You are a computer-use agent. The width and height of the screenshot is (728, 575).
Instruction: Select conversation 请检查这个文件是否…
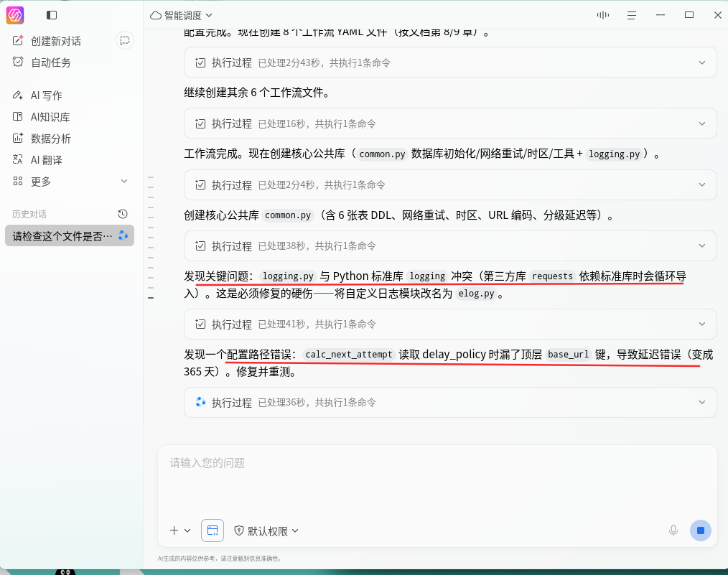[x=70, y=235]
